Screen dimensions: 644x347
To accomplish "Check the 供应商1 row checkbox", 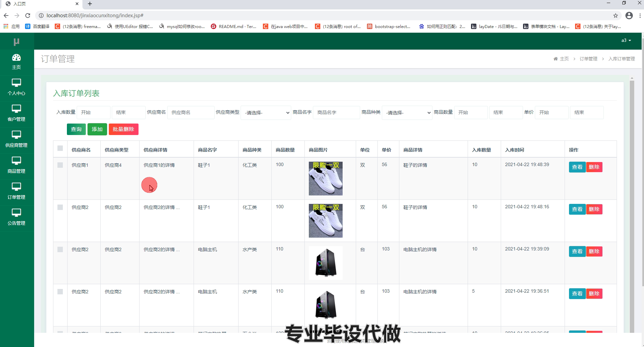I will (x=60, y=165).
